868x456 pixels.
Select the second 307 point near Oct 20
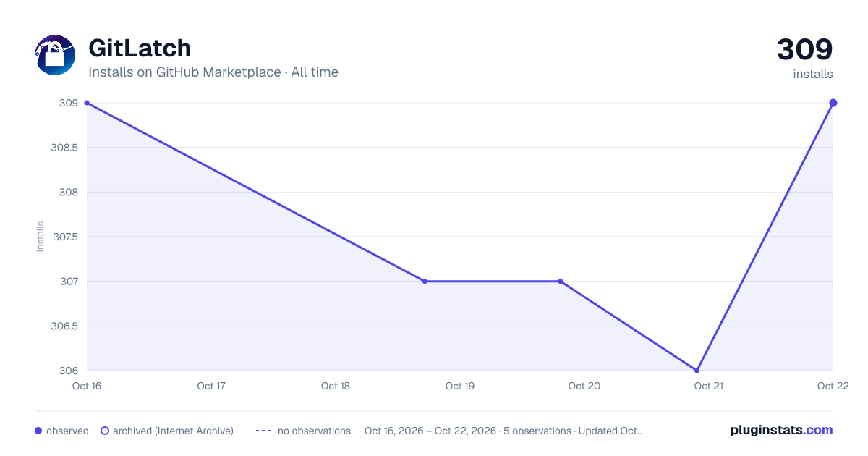[x=561, y=282]
